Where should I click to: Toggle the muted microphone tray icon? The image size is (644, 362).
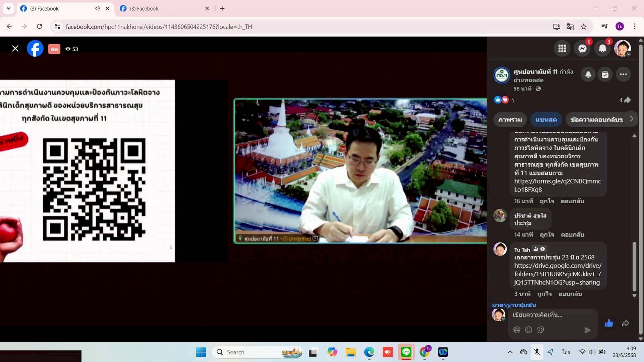click(536, 352)
